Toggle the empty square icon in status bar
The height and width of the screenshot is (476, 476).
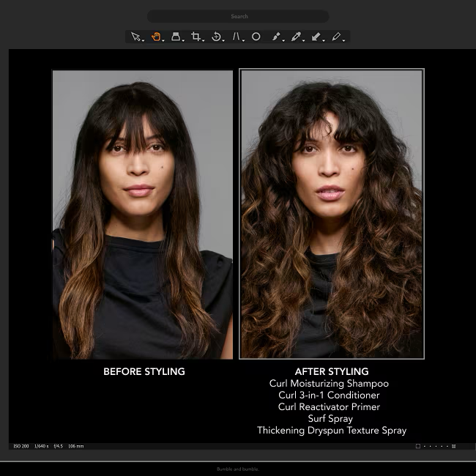click(x=418, y=446)
